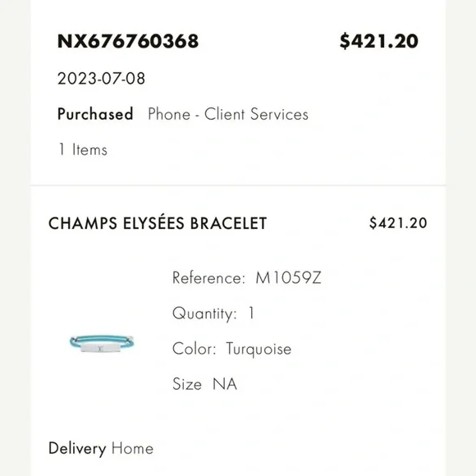Click the Quantity label

204,314
